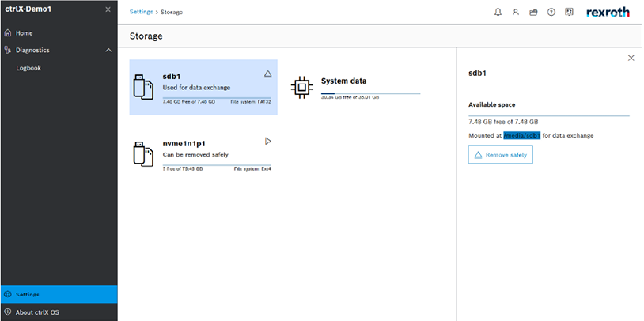Click the nvme1n1p1 usage bar
Viewport: 644px width, 321px height.
coord(217,165)
